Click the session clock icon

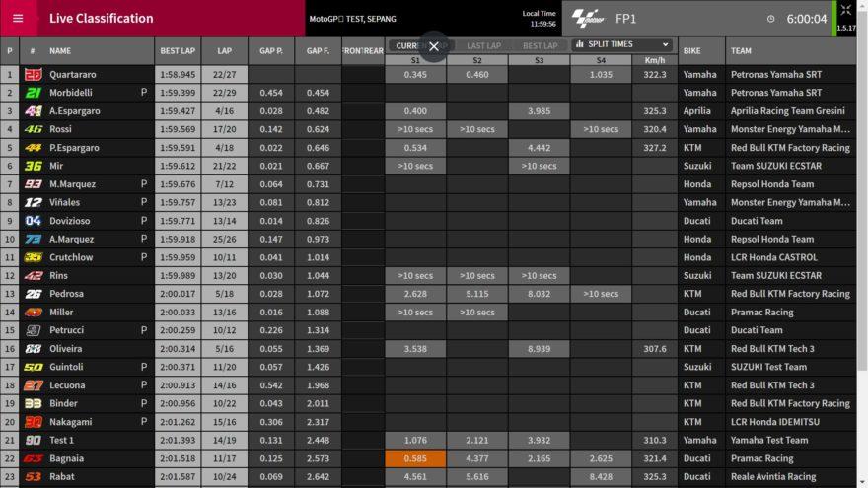(770, 19)
